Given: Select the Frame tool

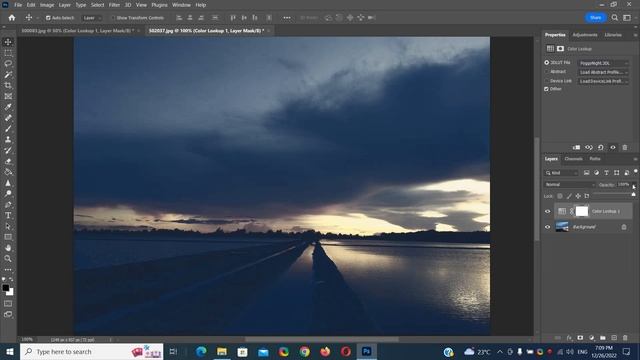Looking at the screenshot, I should [8, 96].
